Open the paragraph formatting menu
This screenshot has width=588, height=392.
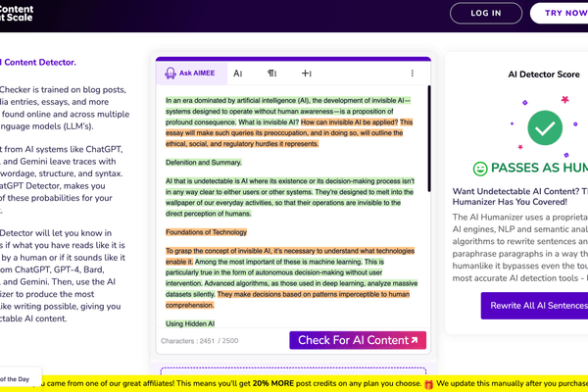[271, 73]
